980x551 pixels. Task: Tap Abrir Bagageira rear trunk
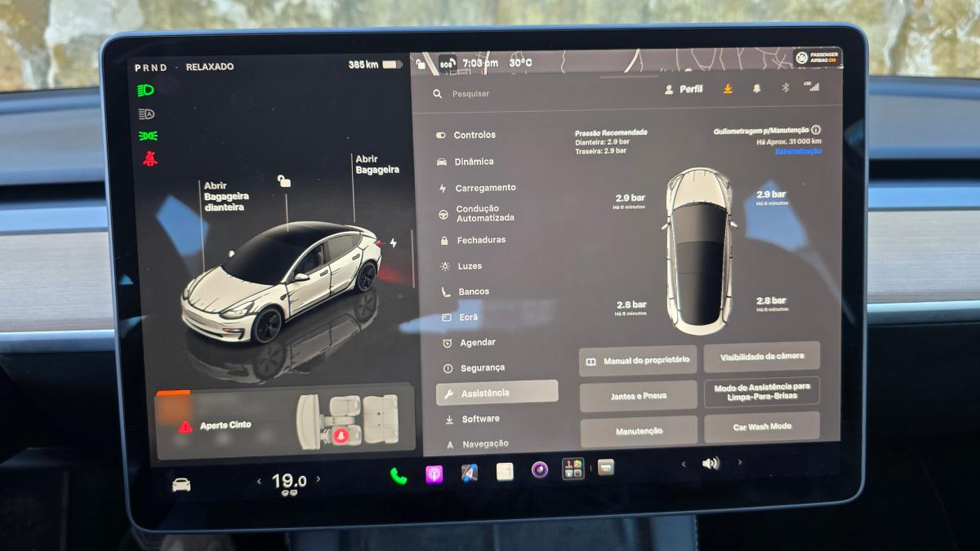377,165
